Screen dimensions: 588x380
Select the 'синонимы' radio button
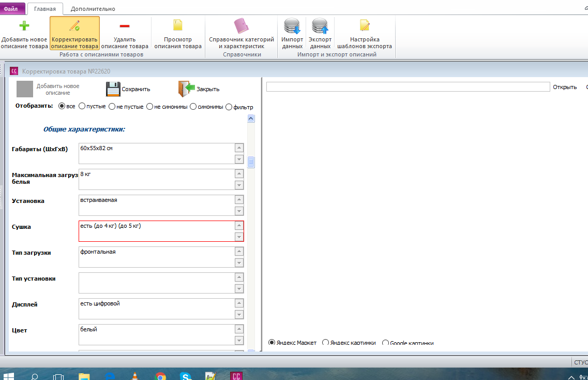193,107
